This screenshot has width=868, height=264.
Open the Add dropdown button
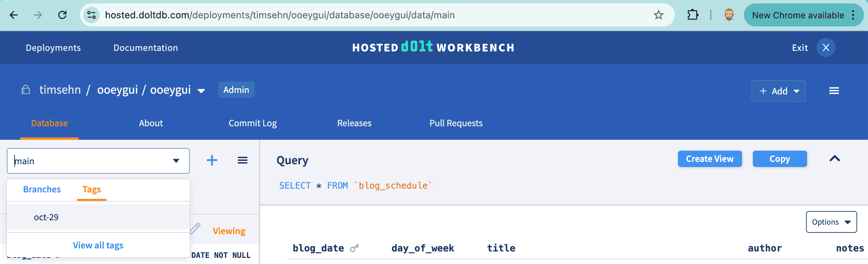(779, 91)
